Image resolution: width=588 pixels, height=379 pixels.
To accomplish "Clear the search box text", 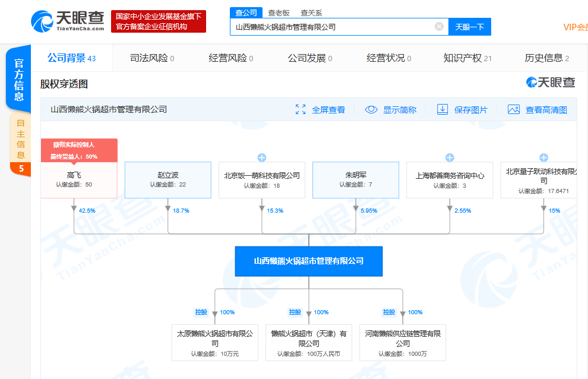I will 439,27.
